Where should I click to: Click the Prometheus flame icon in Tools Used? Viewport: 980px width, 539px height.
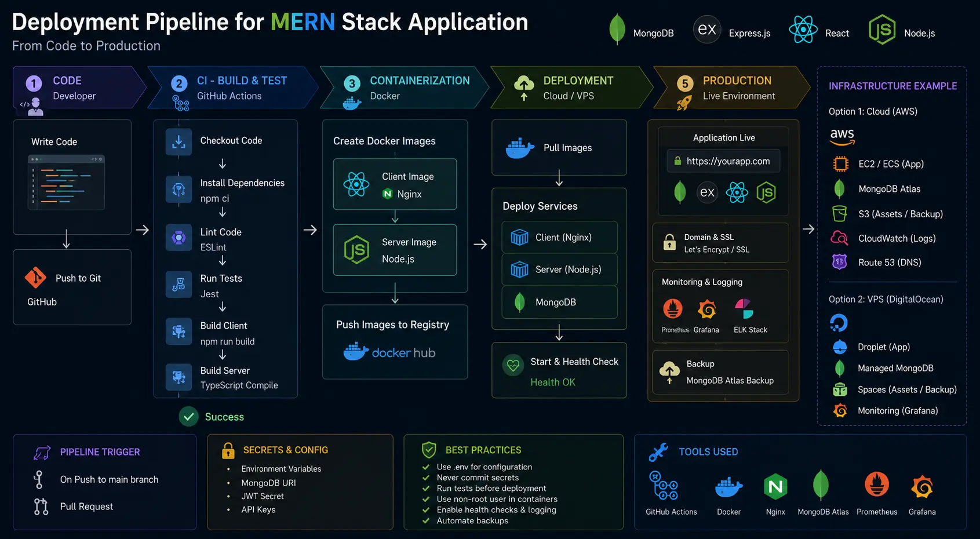(877, 485)
